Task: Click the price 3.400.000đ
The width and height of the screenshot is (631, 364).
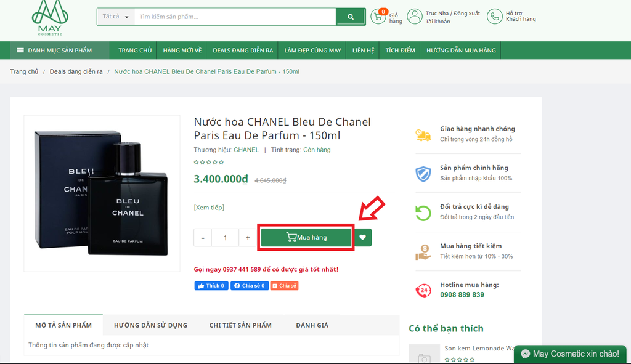Action: (221, 179)
